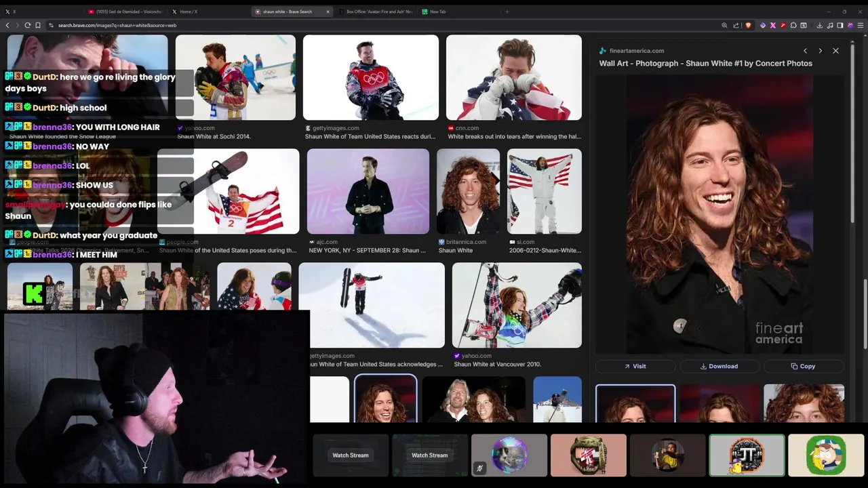The width and height of the screenshot is (868, 488).
Task: Close the 'shaun white - Brave Search' tab
Action: pyautogui.click(x=328, y=12)
